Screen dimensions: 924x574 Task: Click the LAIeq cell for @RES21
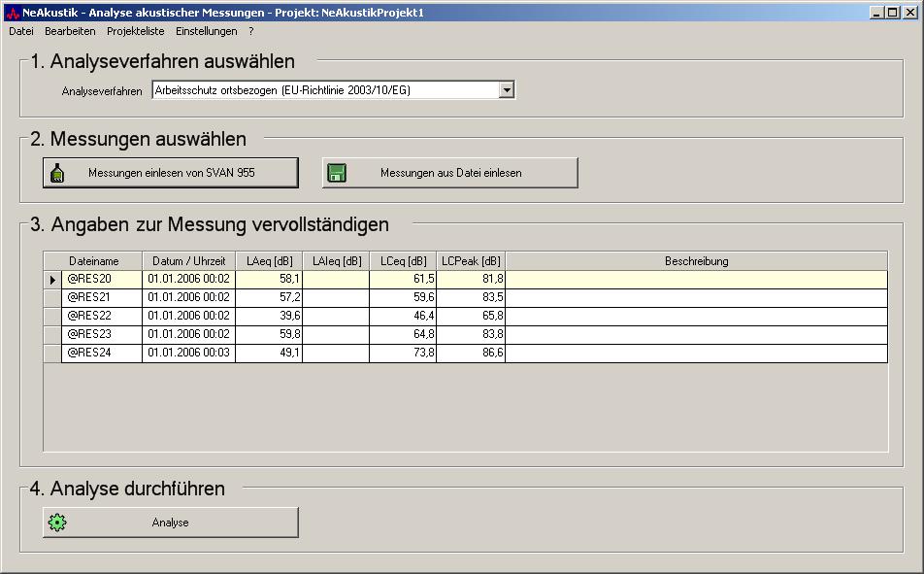click(x=336, y=297)
